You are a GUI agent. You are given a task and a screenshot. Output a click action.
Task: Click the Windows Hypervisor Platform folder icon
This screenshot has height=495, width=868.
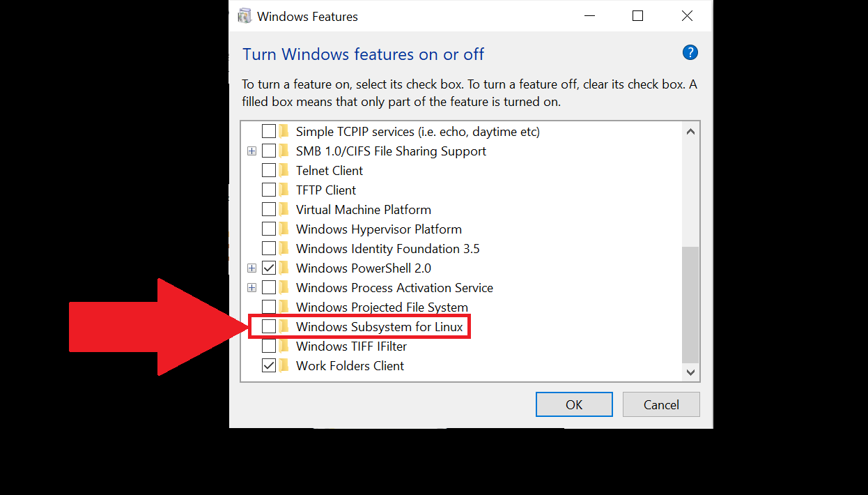pyautogui.click(x=284, y=229)
